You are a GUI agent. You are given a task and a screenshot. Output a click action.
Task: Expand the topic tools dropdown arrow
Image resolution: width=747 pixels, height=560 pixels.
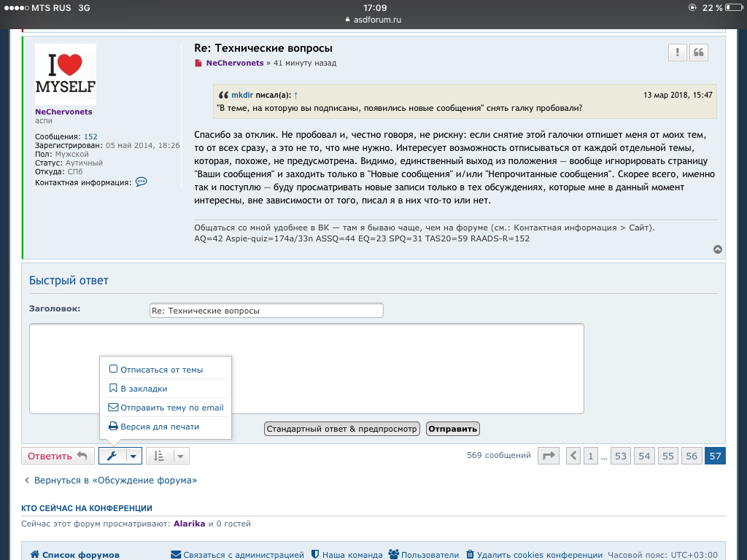(x=133, y=456)
